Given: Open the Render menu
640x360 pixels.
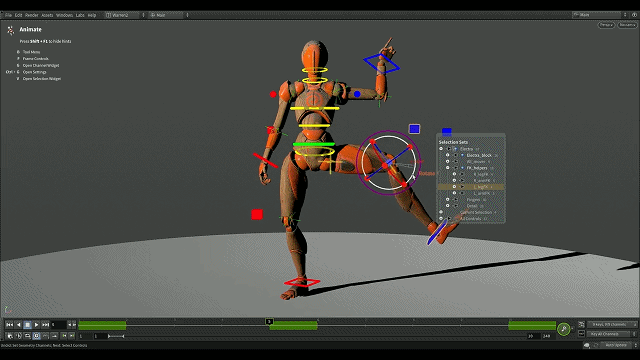Looking at the screenshot, I should tap(31, 15).
